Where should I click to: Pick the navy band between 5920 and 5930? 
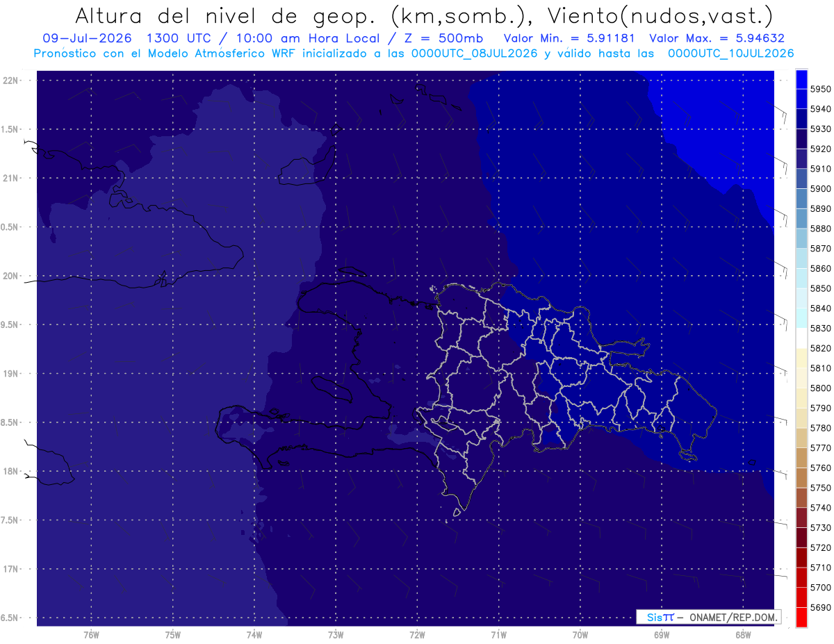[x=801, y=139]
